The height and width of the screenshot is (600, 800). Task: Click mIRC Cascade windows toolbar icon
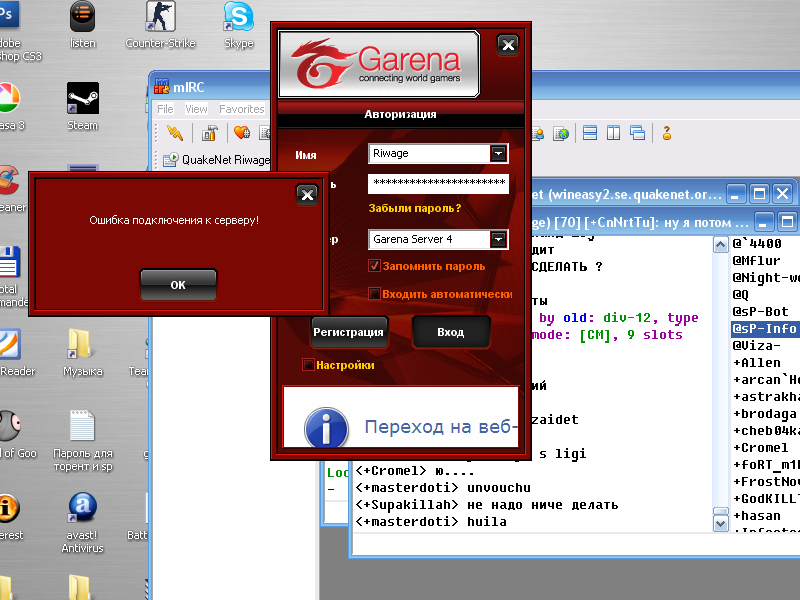637,133
